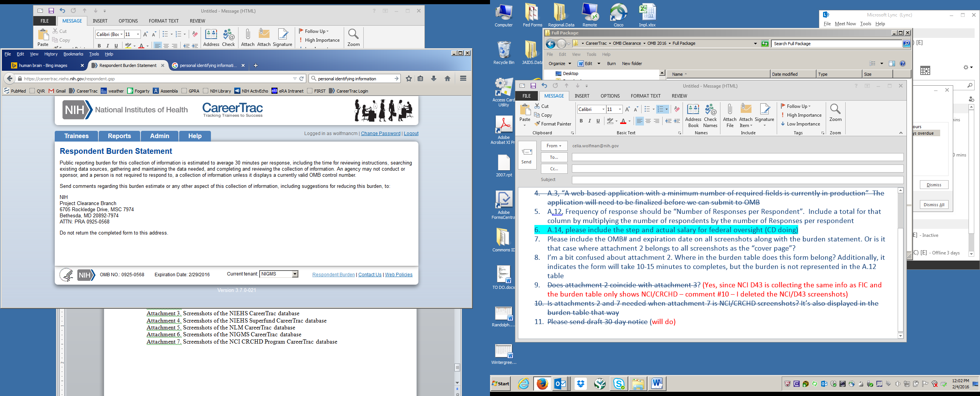Bookmark this page with Firefox's star icon
Image resolution: width=980 pixels, height=396 pixels.
tap(409, 78)
